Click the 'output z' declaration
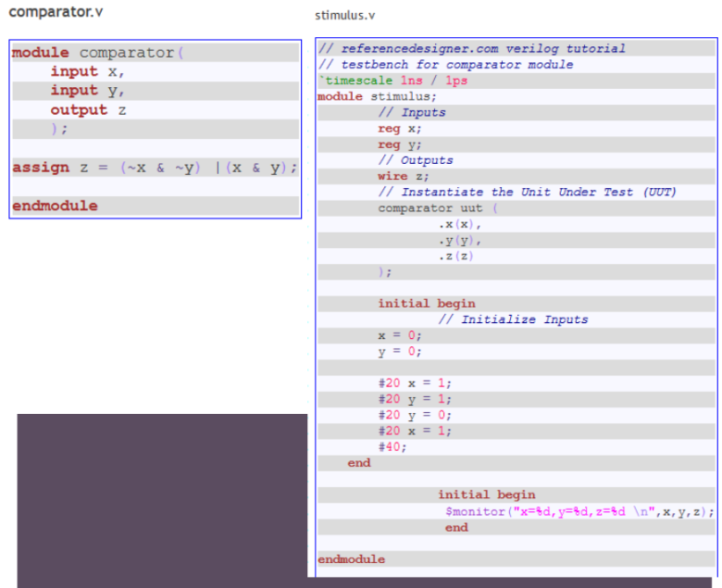Viewport: 722px width, 588px height. click(88, 110)
